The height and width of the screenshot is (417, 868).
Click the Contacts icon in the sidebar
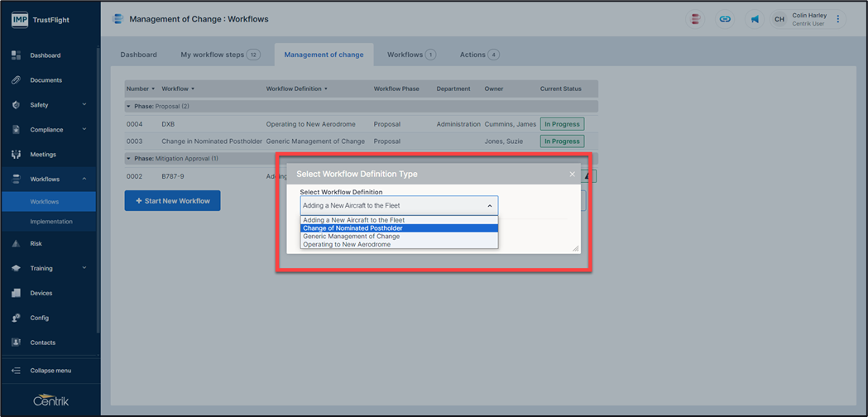16,343
